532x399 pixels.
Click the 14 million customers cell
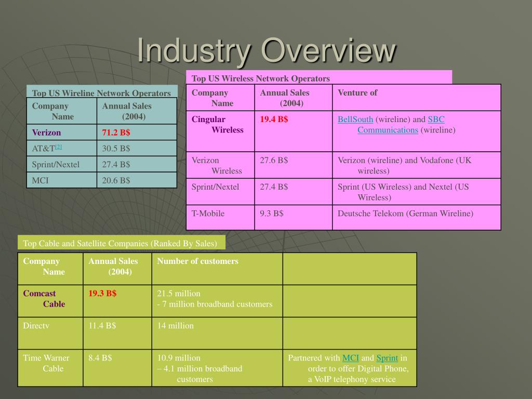tap(217, 333)
